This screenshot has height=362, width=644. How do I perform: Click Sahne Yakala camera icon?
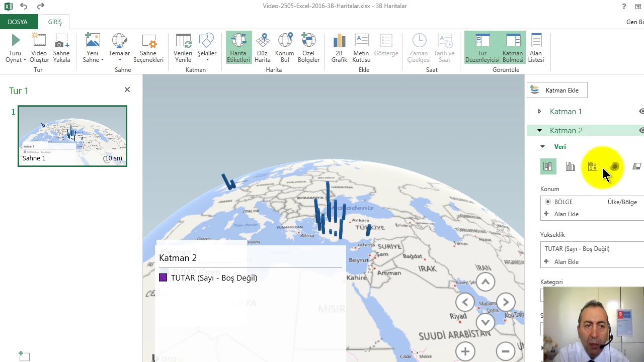pyautogui.click(x=61, y=41)
